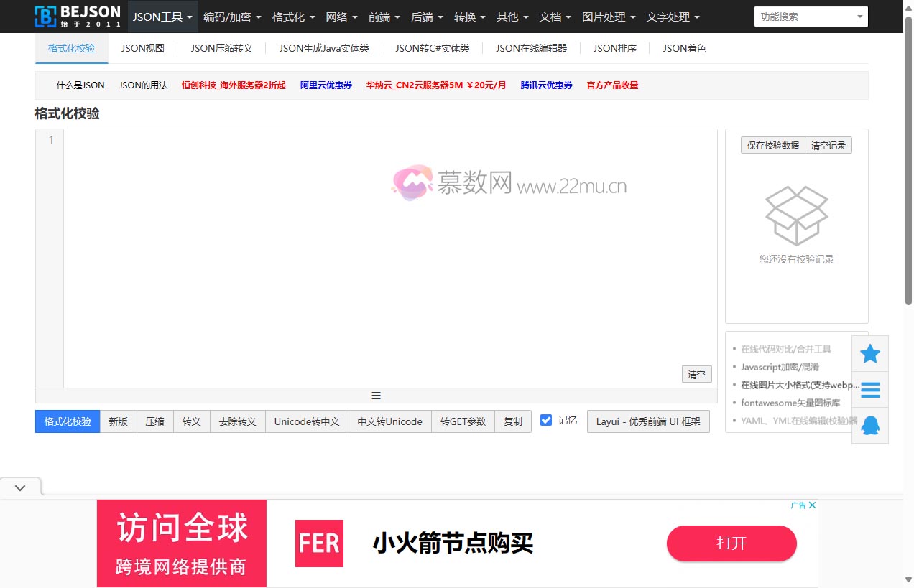This screenshot has height=588, width=914.
Task: Click the BEJSON logo icon
Action: (45, 16)
